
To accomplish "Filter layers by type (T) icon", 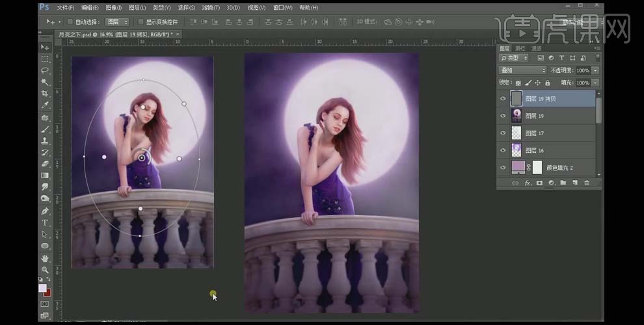I will pos(561,58).
